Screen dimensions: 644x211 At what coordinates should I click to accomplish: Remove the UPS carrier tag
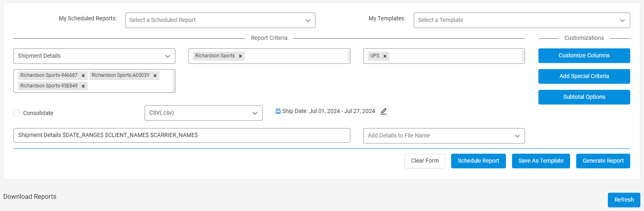385,56
